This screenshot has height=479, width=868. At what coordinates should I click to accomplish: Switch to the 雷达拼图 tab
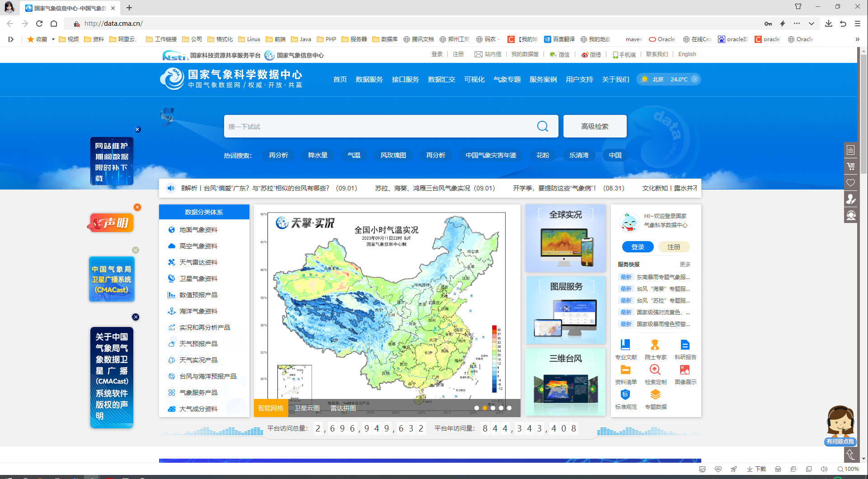pyautogui.click(x=343, y=408)
